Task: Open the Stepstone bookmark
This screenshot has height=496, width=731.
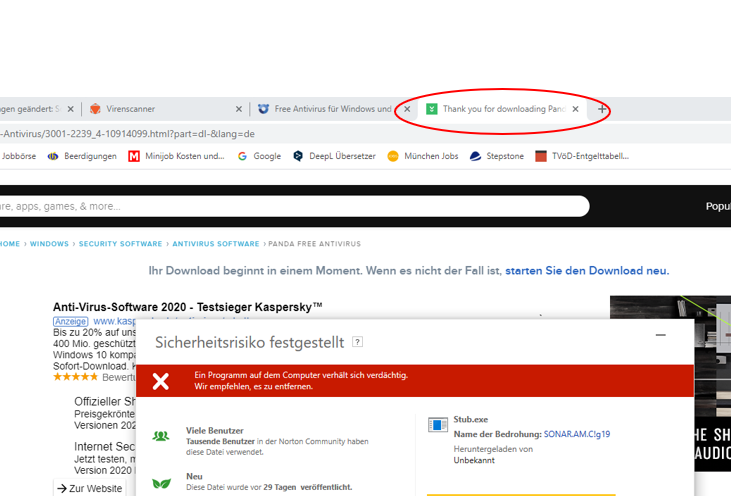Action: click(x=497, y=156)
